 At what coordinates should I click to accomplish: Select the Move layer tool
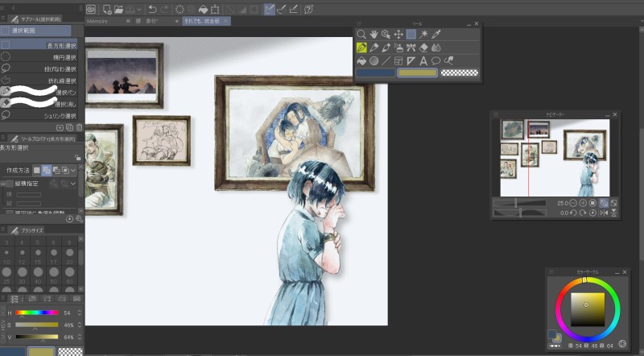(x=398, y=34)
